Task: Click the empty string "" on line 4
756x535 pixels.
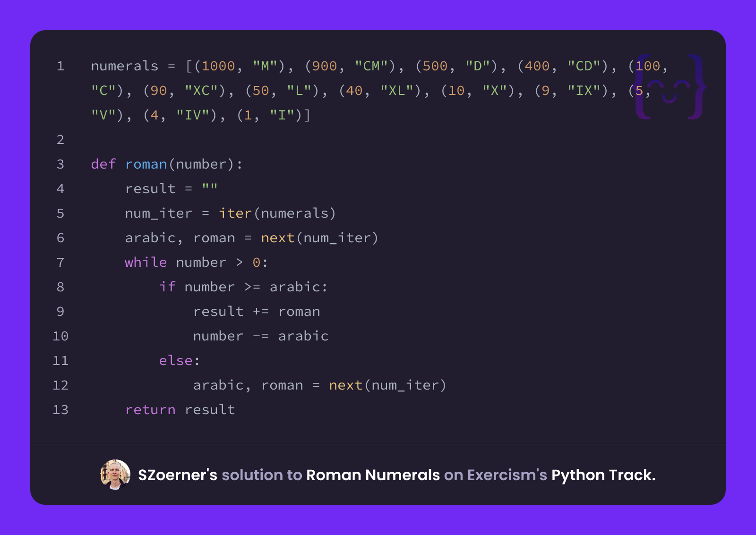Action: pyautogui.click(x=210, y=187)
